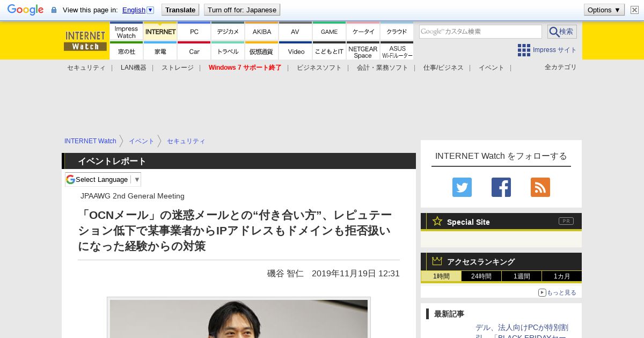Click the INTERNET Watch logo

(x=85, y=41)
